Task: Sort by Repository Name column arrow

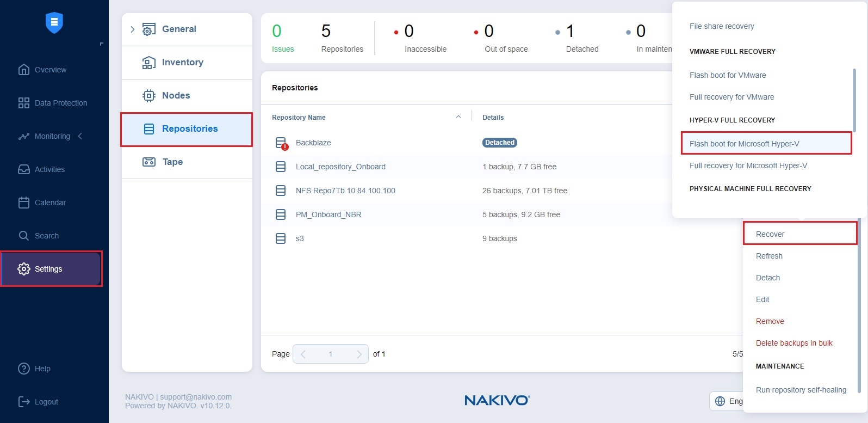Action: [458, 117]
